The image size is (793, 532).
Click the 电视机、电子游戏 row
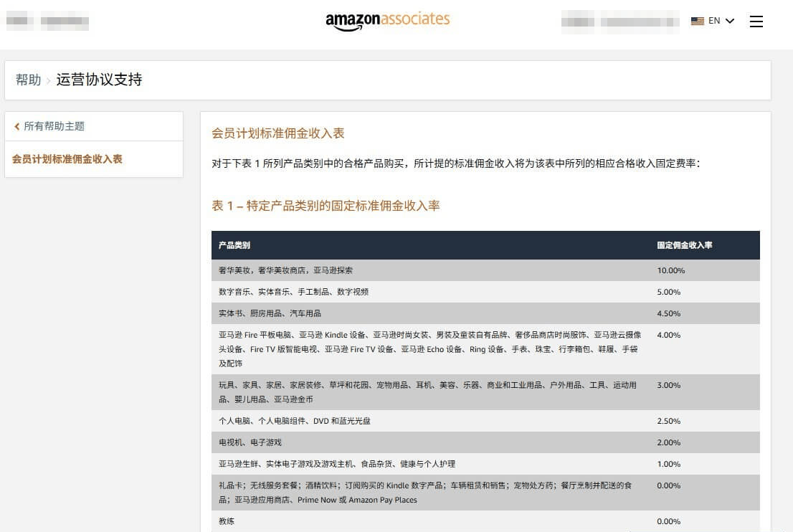[x=485, y=442]
